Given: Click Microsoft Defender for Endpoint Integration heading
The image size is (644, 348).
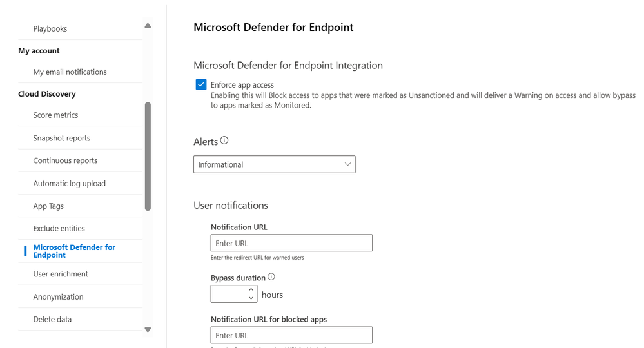Looking at the screenshot, I should coord(288,65).
